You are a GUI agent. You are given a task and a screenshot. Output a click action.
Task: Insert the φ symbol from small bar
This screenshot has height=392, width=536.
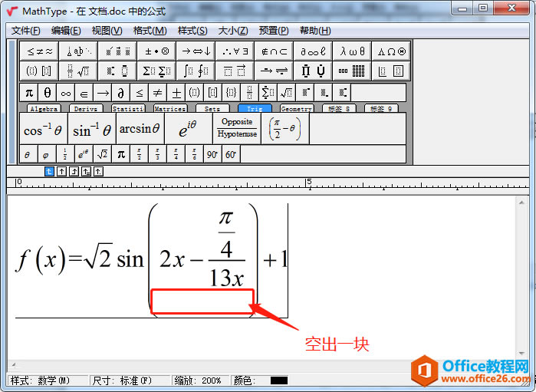pos(46,154)
